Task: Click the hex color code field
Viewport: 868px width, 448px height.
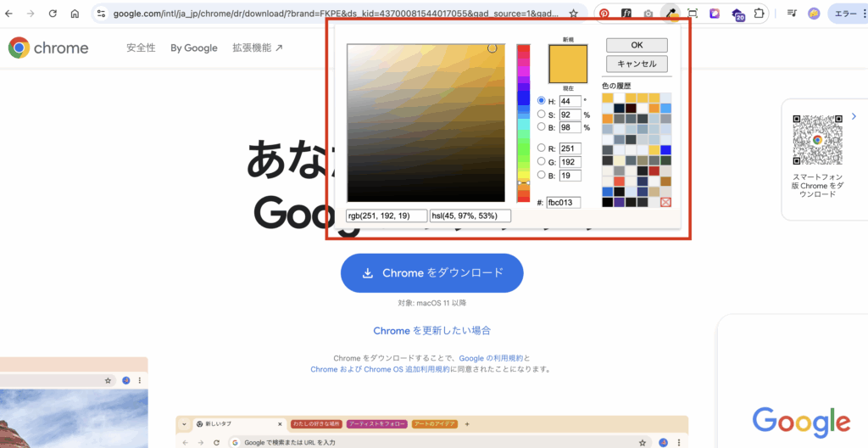Action: [564, 203]
